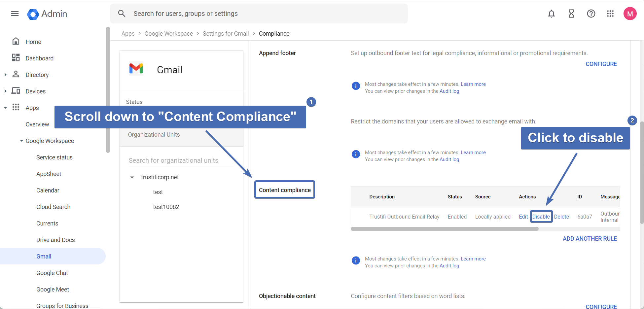Click the rules table horizontal scrollbar
This screenshot has width=644, height=309.
click(x=445, y=228)
